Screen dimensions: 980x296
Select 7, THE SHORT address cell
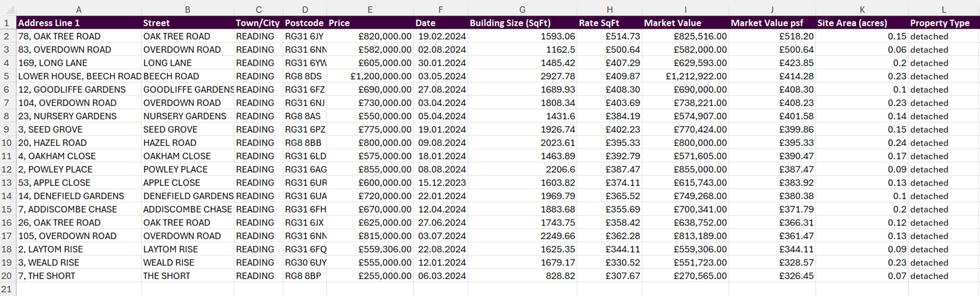(x=79, y=276)
